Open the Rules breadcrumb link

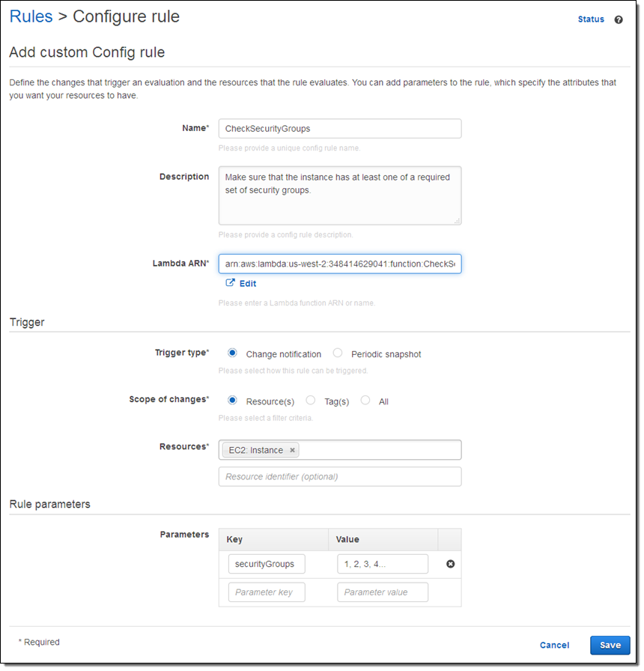click(x=31, y=16)
